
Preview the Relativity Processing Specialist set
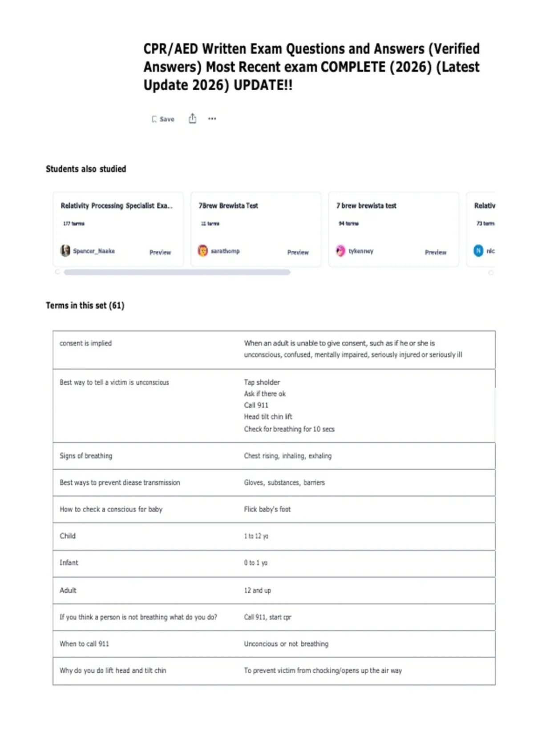pyautogui.click(x=160, y=252)
